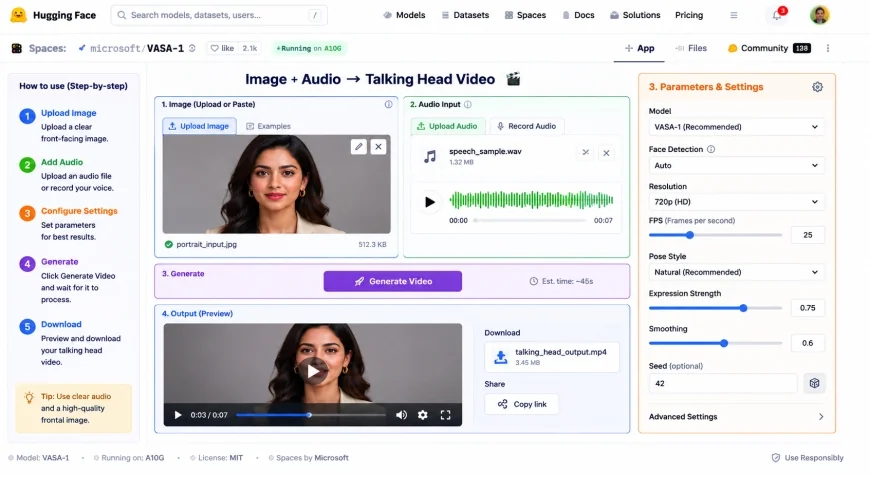
Task: Adjust the Expression Strength slider
Action: coord(743,308)
